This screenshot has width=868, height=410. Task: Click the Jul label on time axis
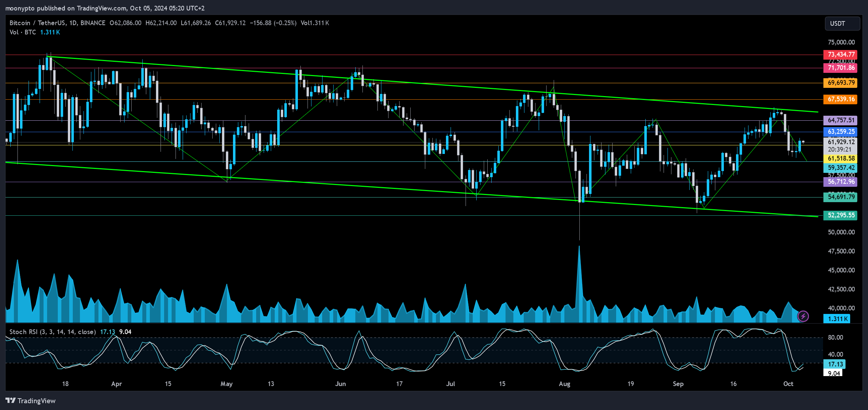pos(451,384)
